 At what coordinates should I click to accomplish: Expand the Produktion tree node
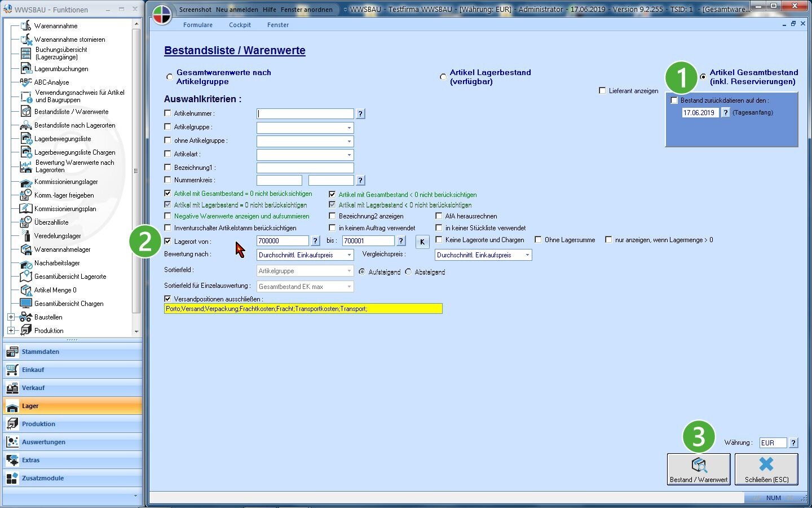tap(11, 331)
